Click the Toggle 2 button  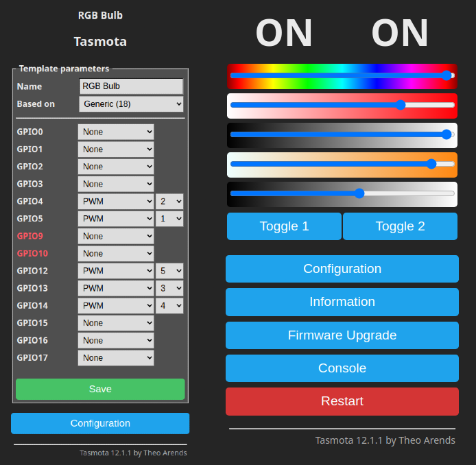click(x=400, y=226)
